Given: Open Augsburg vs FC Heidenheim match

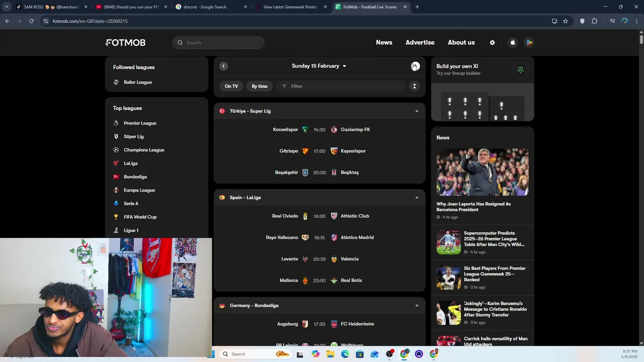Looking at the screenshot, I should pyautogui.click(x=319, y=324).
